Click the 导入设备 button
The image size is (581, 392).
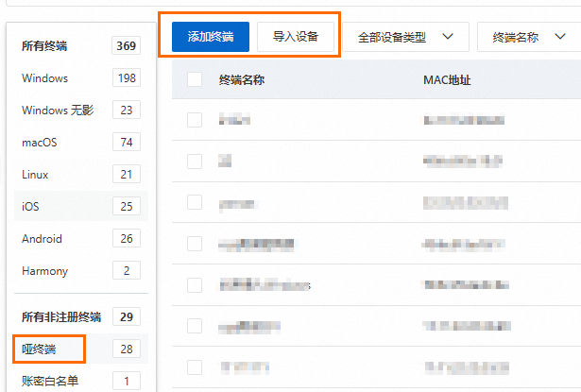click(296, 38)
